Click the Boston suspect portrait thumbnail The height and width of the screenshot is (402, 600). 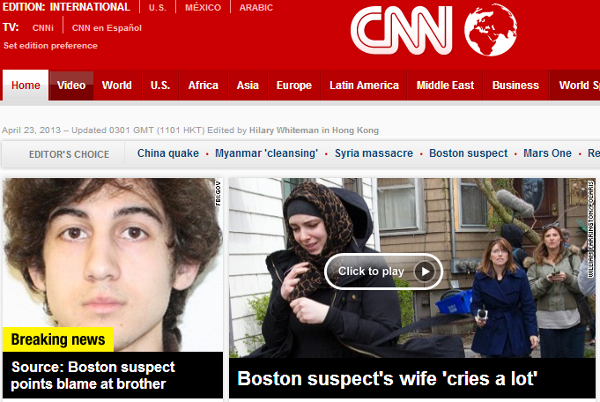(113, 264)
